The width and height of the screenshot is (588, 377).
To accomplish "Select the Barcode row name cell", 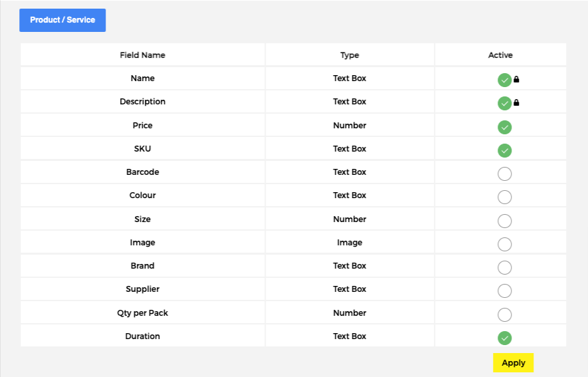I will tap(142, 172).
